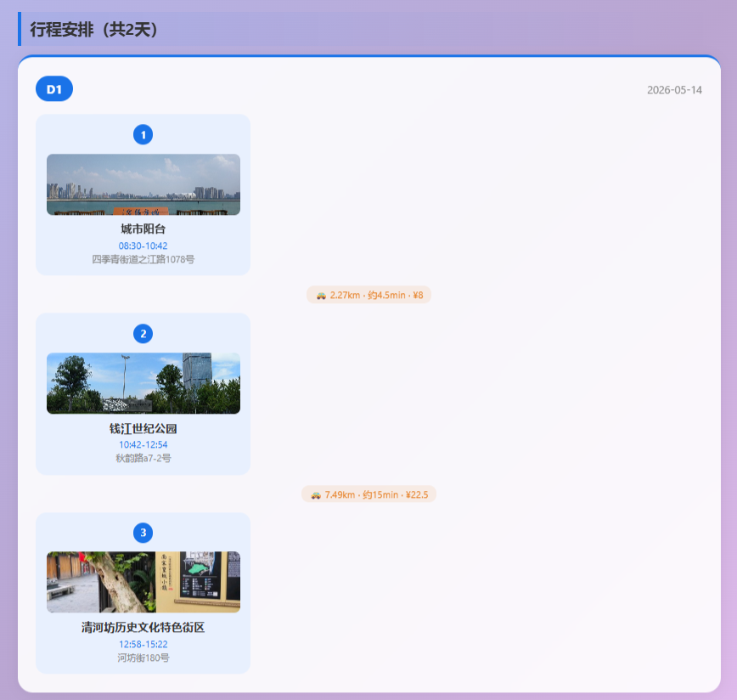
Task: Click the 行程安排（共2天）heading
Action: pos(93,30)
